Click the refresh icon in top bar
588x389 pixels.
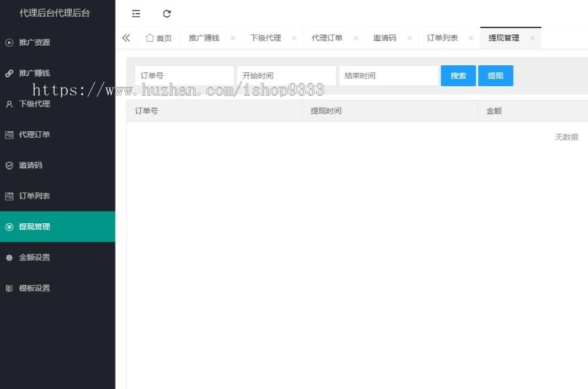[x=167, y=14]
